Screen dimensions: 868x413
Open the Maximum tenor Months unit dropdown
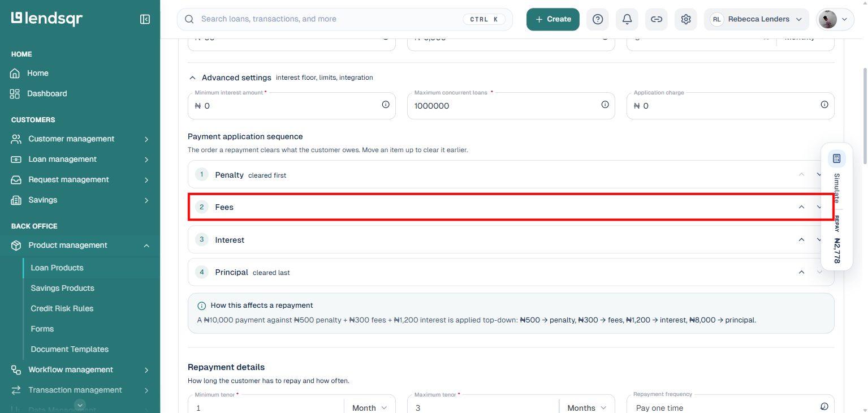click(587, 408)
